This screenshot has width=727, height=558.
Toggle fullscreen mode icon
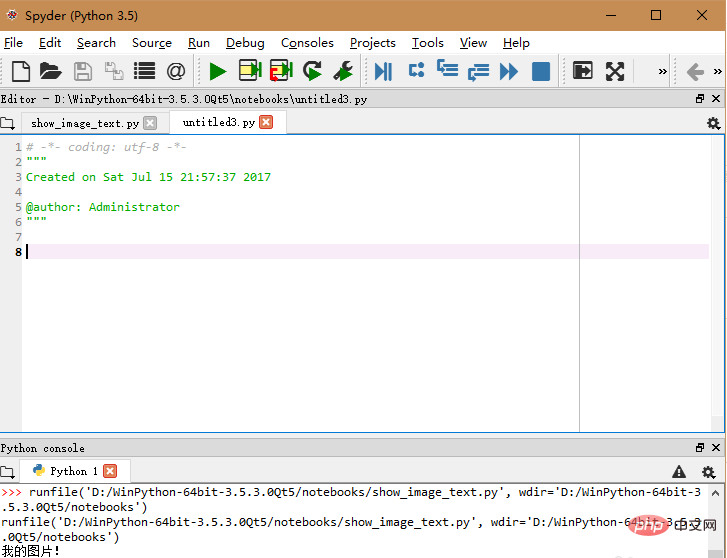[x=615, y=71]
